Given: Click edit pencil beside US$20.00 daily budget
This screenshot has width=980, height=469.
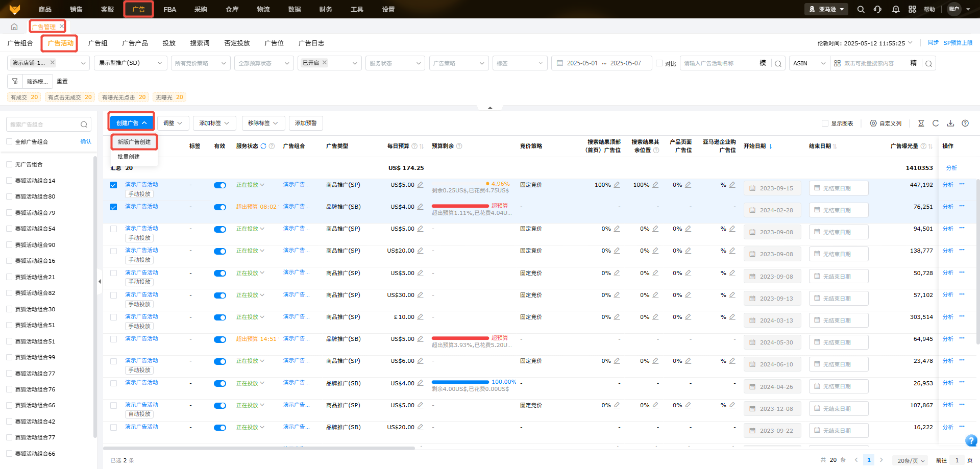Looking at the screenshot, I should 420,251.
